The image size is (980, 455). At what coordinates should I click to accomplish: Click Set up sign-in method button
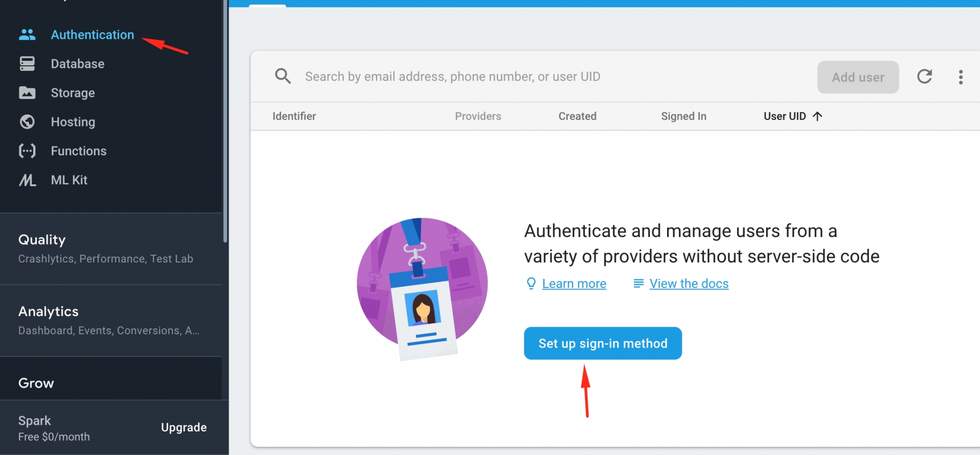point(602,343)
